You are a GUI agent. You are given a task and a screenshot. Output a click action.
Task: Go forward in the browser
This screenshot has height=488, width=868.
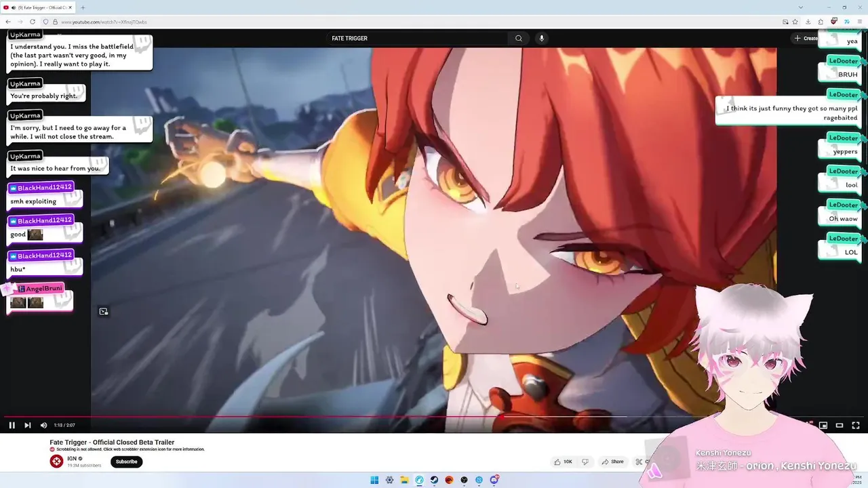pyautogui.click(x=20, y=22)
